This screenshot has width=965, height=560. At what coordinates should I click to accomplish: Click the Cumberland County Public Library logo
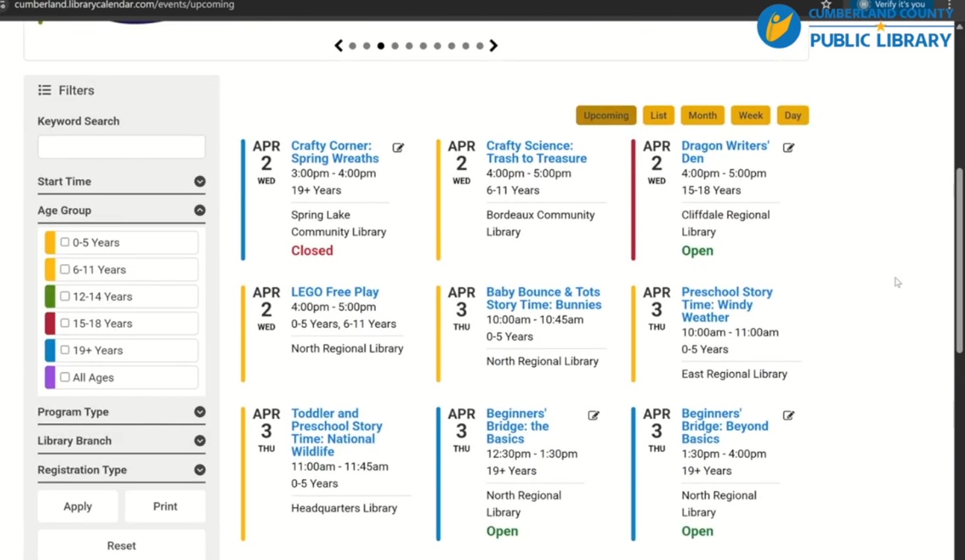pyautogui.click(x=855, y=28)
